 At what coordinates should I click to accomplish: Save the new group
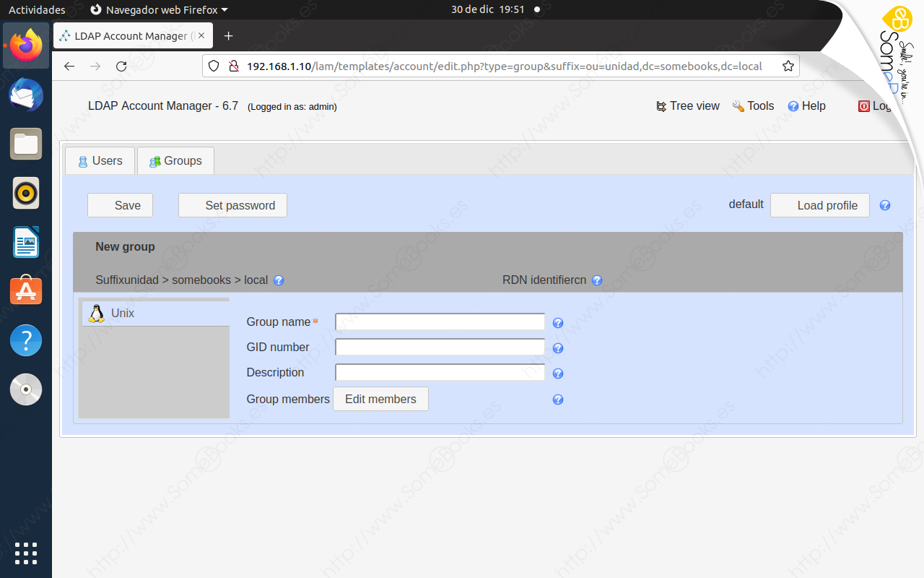click(120, 205)
